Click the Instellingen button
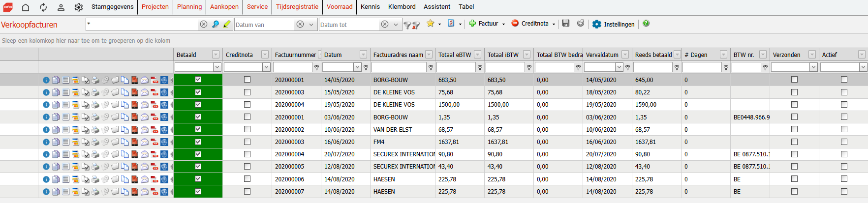Image resolution: width=868 pixels, height=203 pixels. pos(614,24)
